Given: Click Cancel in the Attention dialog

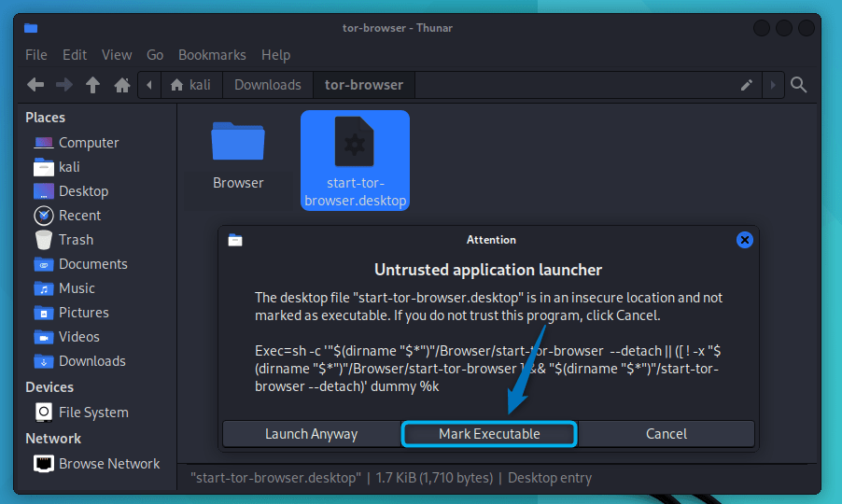Looking at the screenshot, I should (667, 434).
